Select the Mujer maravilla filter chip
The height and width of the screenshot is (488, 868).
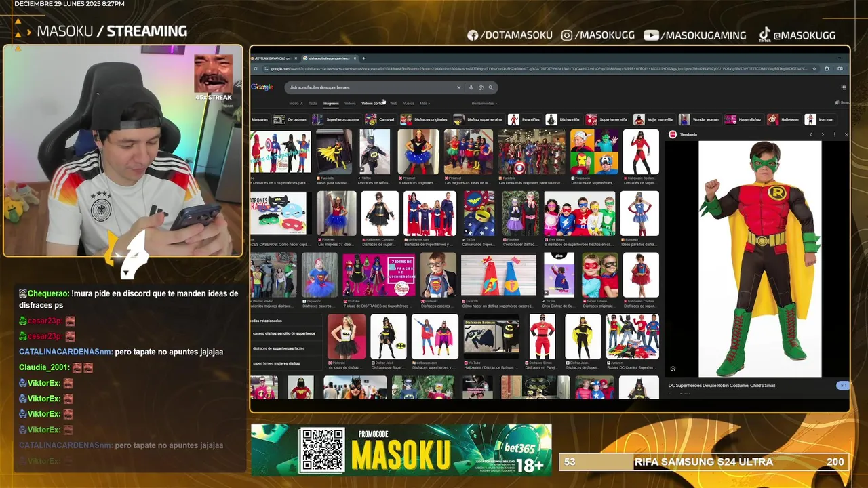pos(654,119)
